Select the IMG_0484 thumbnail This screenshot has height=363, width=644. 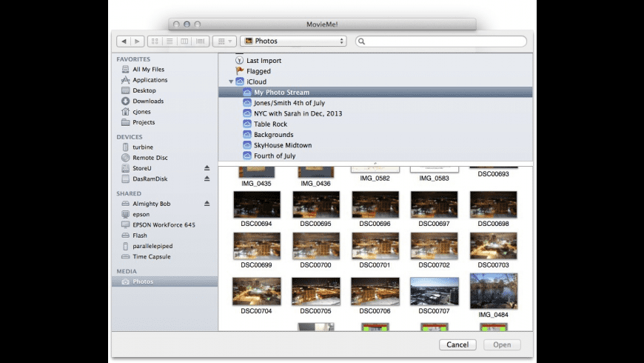(493, 291)
